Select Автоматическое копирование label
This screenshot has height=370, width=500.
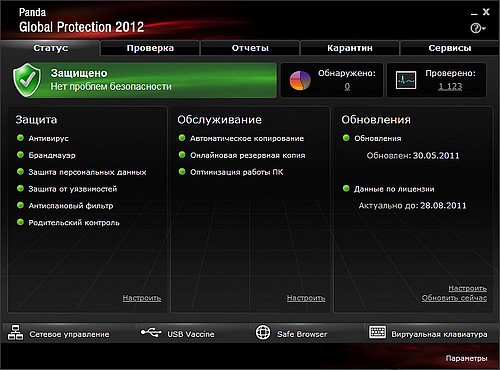[x=247, y=139]
